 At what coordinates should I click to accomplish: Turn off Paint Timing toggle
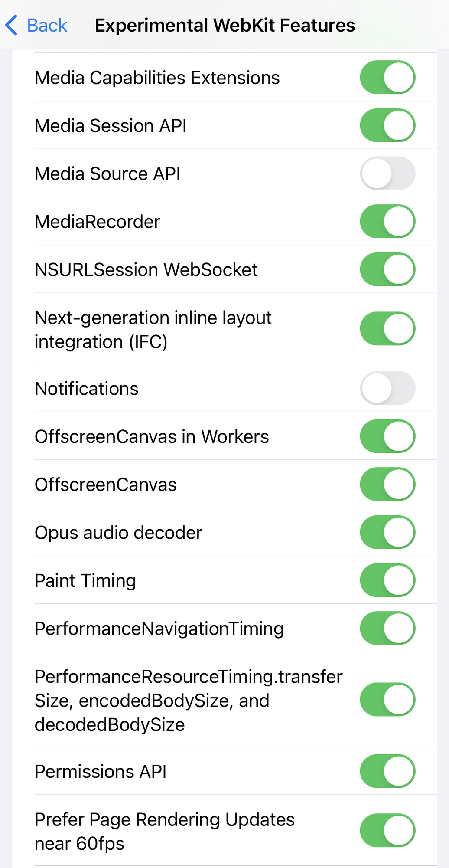pos(387,580)
